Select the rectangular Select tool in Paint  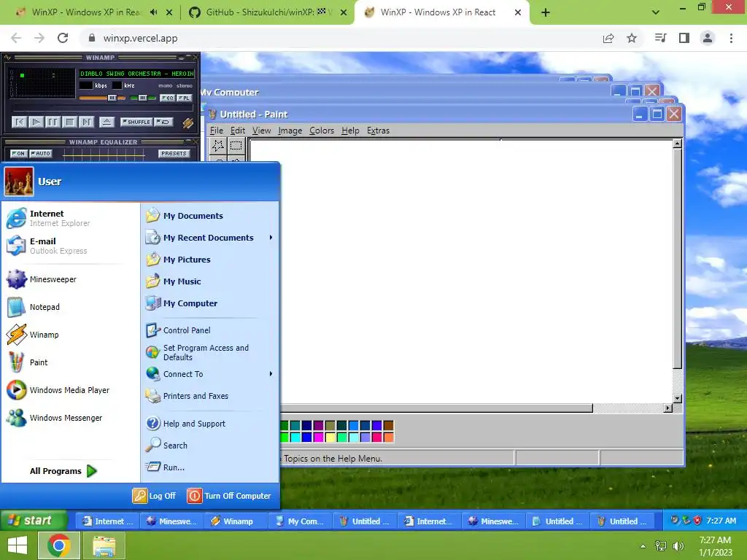coord(236,146)
